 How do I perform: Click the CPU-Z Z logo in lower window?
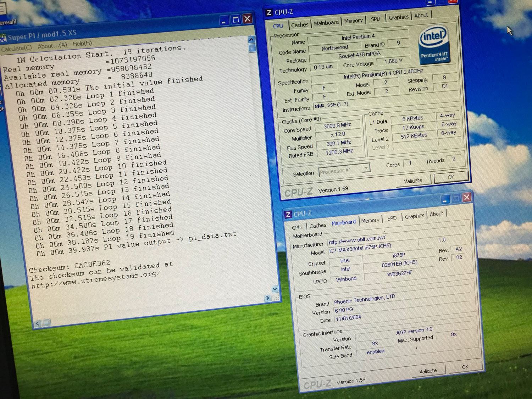coord(288,215)
